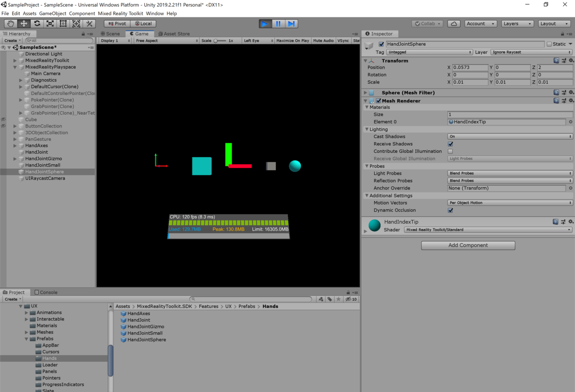The width and height of the screenshot is (575, 392).
Task: Click the Add Component button
Action: coord(468,245)
